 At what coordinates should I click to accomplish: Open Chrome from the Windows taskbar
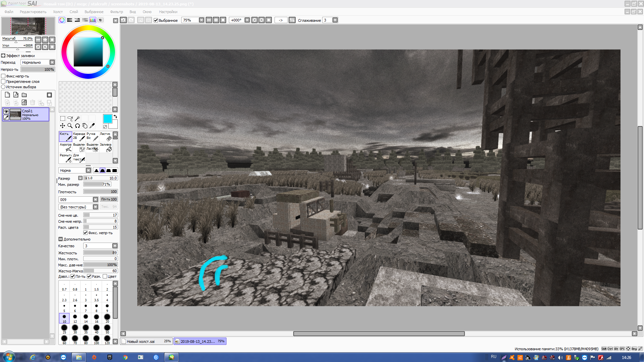(x=125, y=357)
